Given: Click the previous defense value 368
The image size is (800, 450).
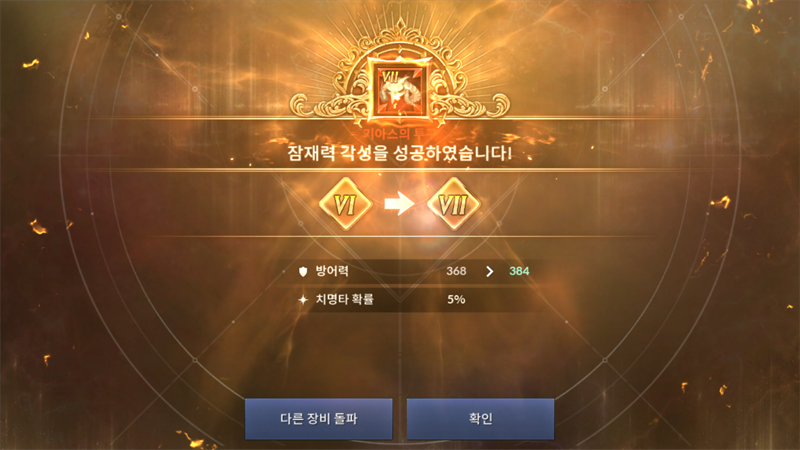Looking at the screenshot, I should 456,271.
